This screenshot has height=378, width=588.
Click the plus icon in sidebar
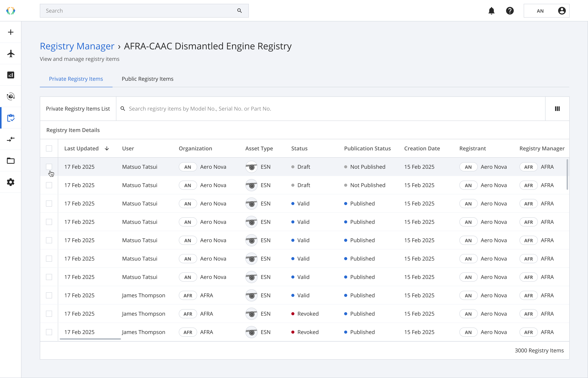point(11,32)
